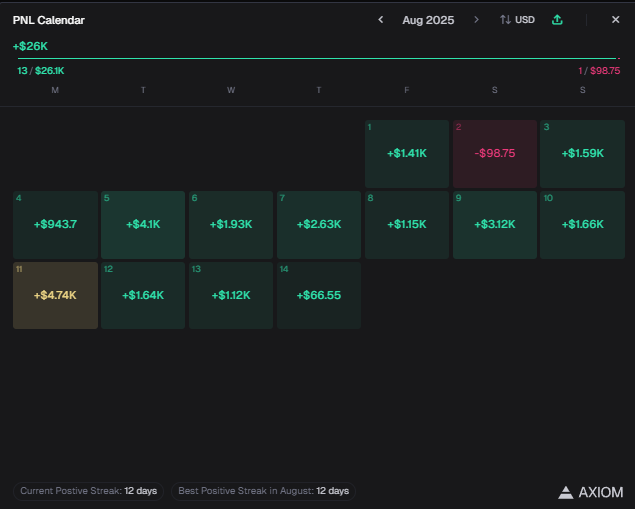This screenshot has width=635, height=509.
Task: Click Current Positive Streak 12 days badge
Action: (x=88, y=491)
